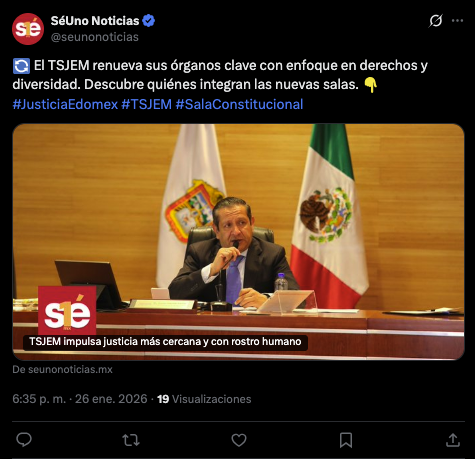The width and height of the screenshot is (475, 459).
Task: Bookmark this post
Action: pyautogui.click(x=346, y=440)
